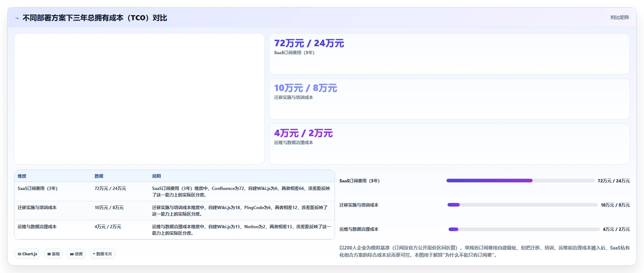Click 10万元 / 8万元 value beside the progress bar
The width and height of the screenshot is (644, 273).
pyautogui.click(x=615, y=205)
